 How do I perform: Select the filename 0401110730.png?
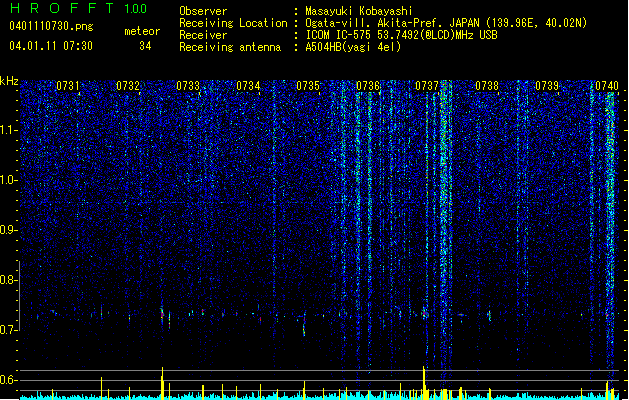tap(51, 27)
